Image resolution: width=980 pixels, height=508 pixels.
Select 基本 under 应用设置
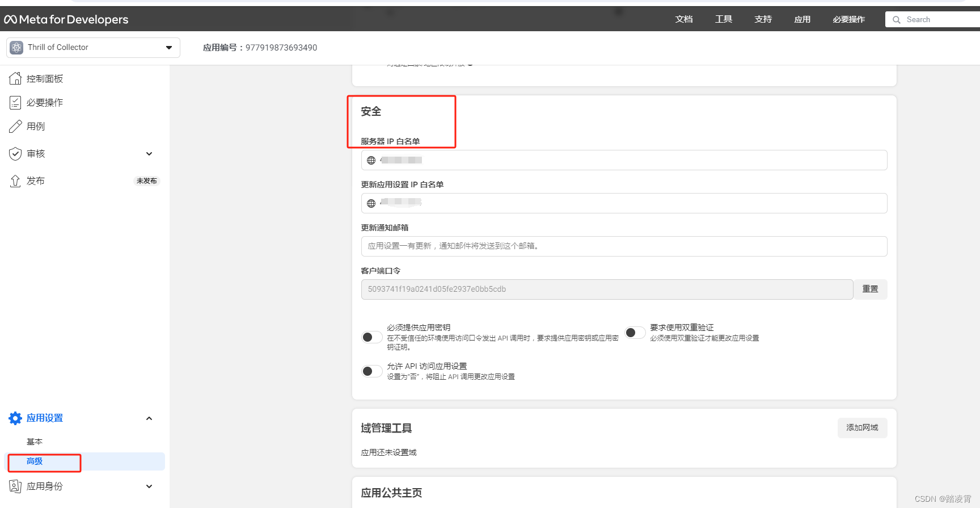[35, 442]
